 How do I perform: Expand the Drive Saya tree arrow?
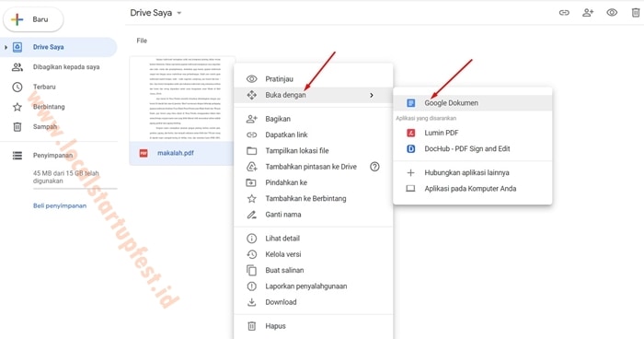click(6, 47)
